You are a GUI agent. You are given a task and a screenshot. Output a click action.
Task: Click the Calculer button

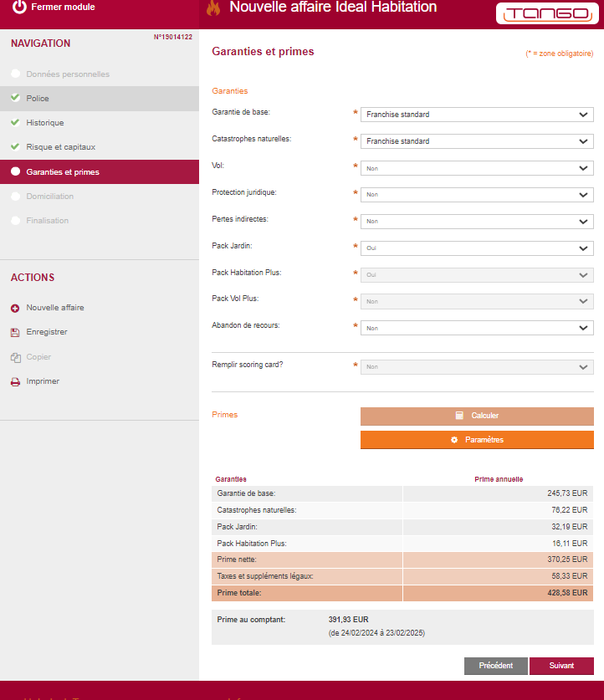(x=477, y=416)
